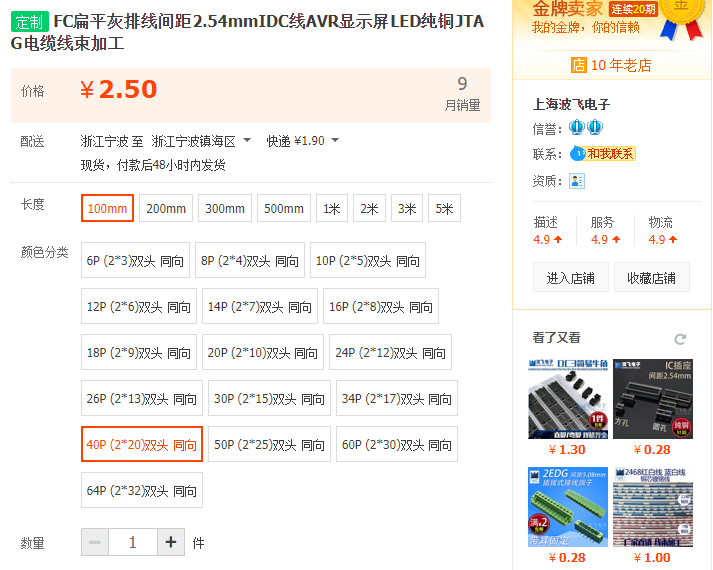Screen dimensions: 713x570
Task: Select the 100mm length option
Action: [x=107, y=208]
